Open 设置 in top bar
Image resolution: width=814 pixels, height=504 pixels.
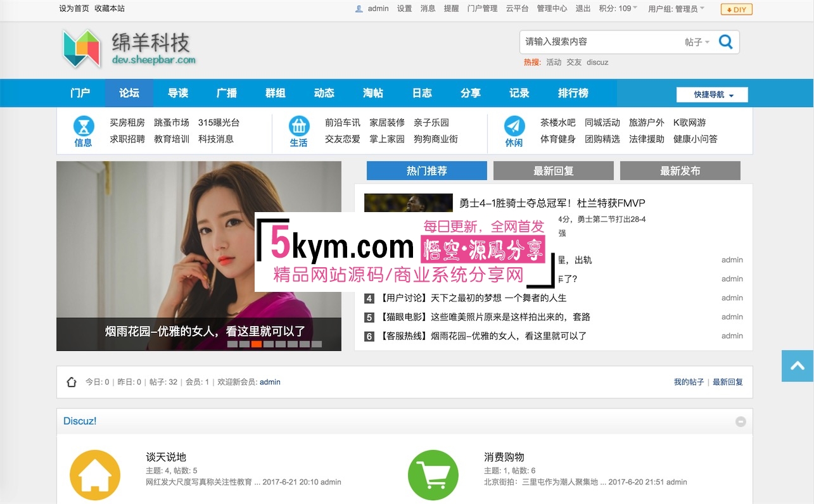pos(405,9)
